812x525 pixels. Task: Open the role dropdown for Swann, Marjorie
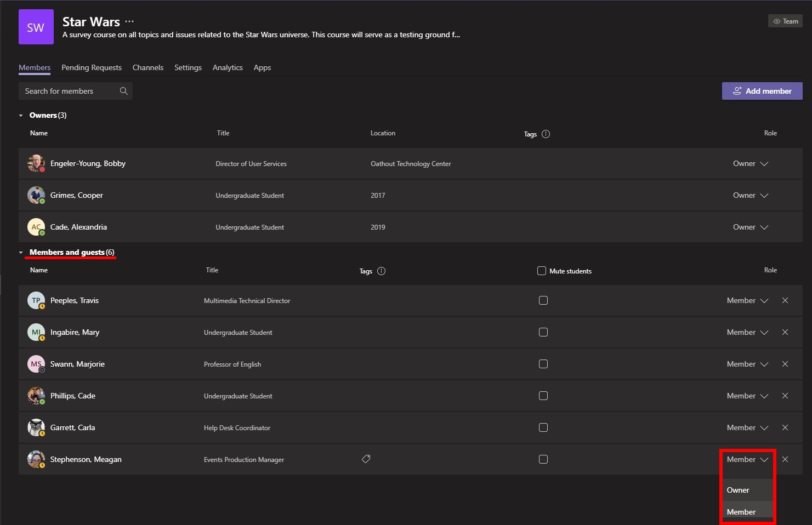(748, 364)
